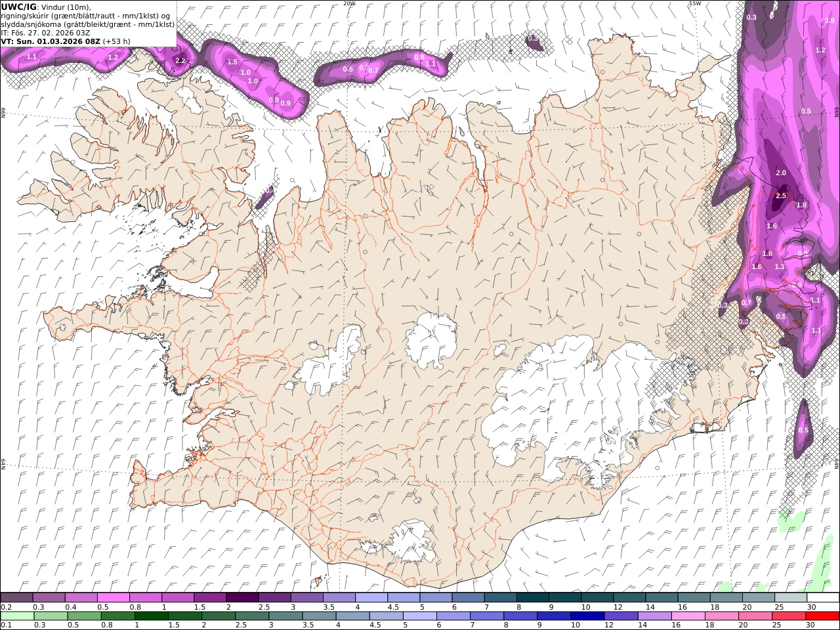Pick the darkest green 1 swatch, lower scale

(x=152, y=616)
